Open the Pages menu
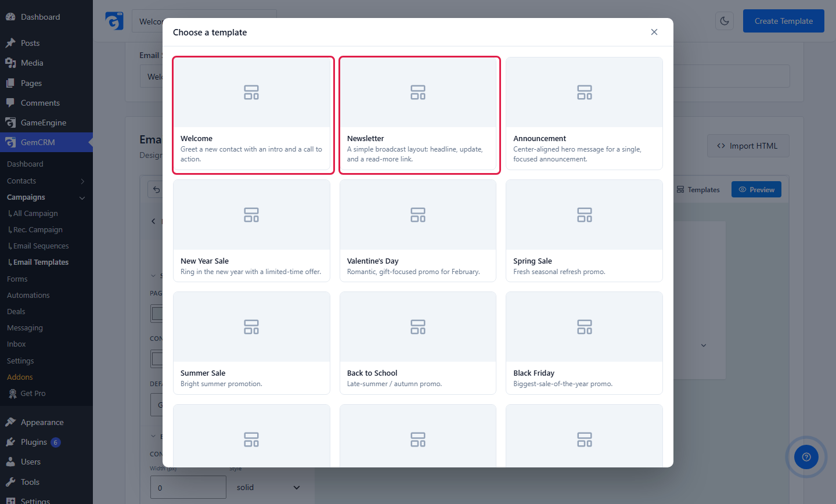The image size is (836, 504). (x=46, y=83)
